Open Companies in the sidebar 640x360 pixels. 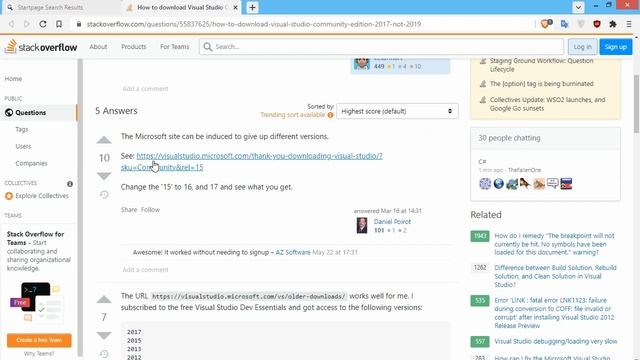[x=31, y=163]
